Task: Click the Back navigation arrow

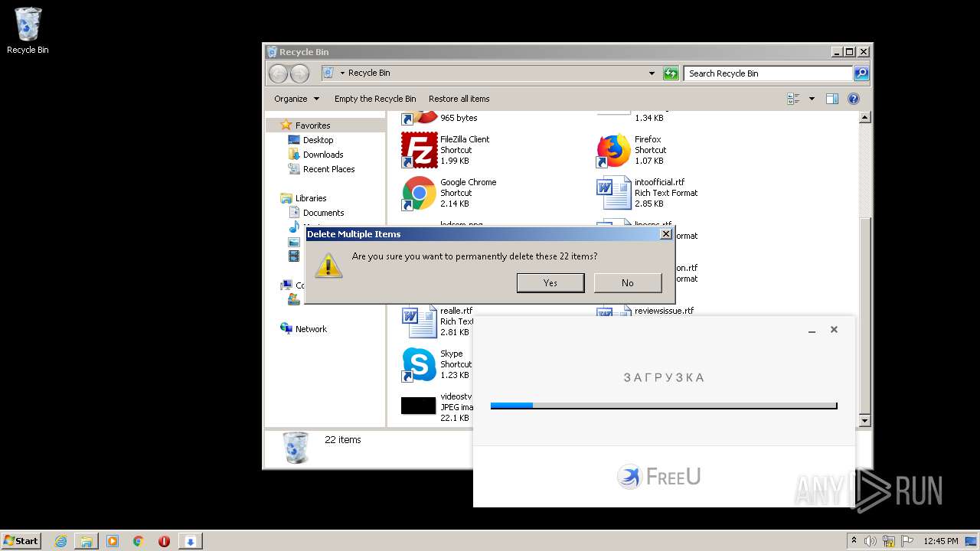Action: [x=278, y=73]
